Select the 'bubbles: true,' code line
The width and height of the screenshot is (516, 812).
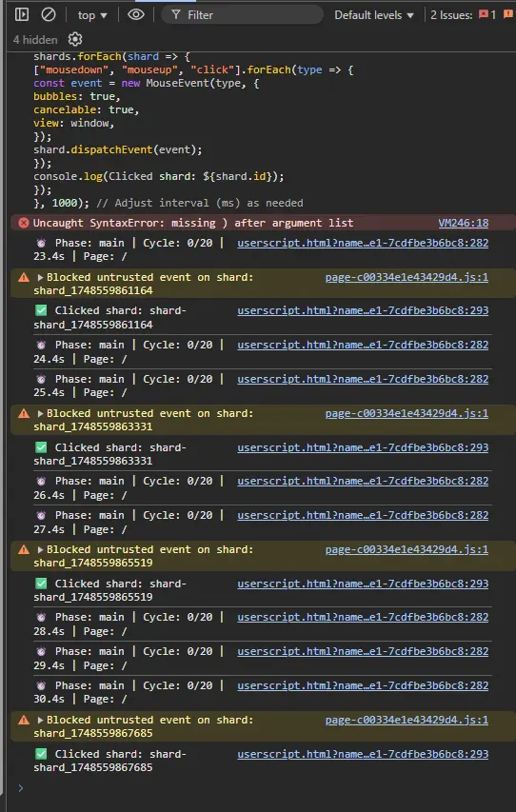77,97
